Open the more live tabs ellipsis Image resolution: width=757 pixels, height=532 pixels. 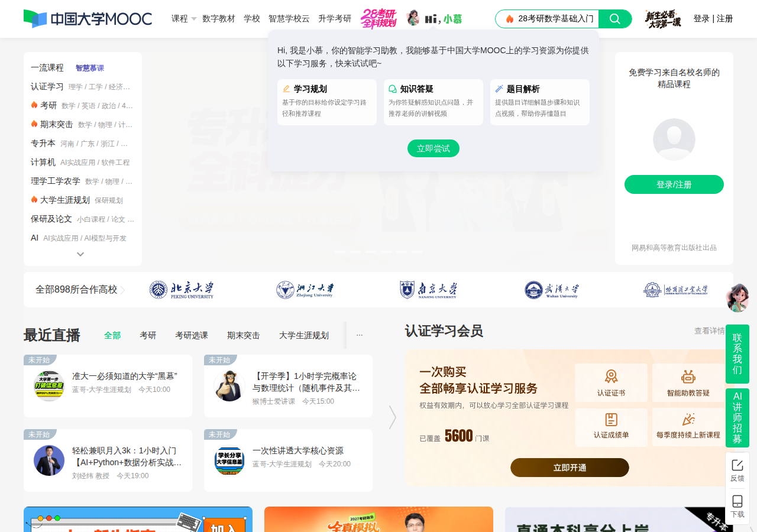coord(359,335)
